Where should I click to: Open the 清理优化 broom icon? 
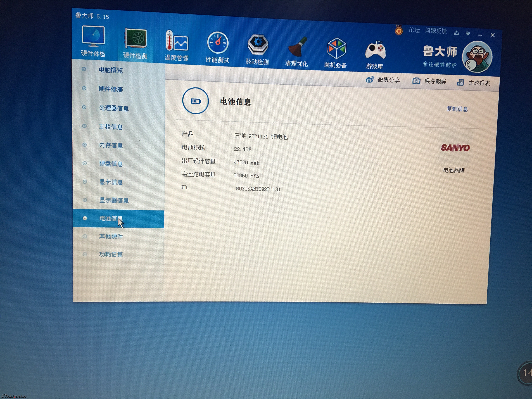coord(297,48)
